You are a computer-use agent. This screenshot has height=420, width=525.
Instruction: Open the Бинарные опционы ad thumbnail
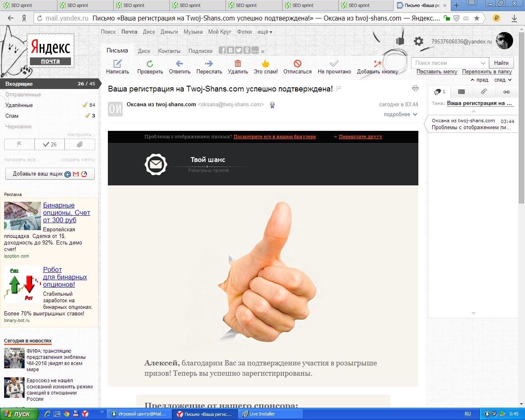pyautogui.click(x=23, y=216)
